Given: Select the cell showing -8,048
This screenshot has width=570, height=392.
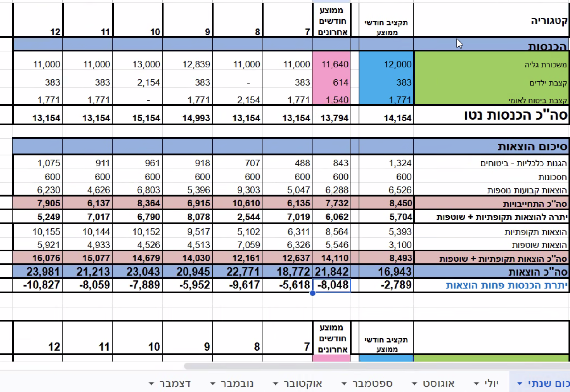Looking at the screenshot, I should pos(332,285).
